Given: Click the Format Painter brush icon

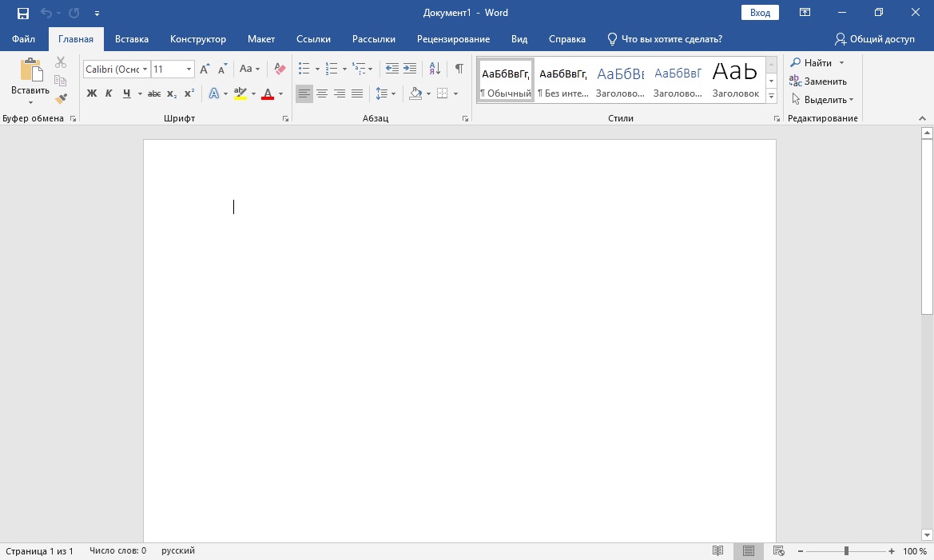Looking at the screenshot, I should click(x=61, y=98).
